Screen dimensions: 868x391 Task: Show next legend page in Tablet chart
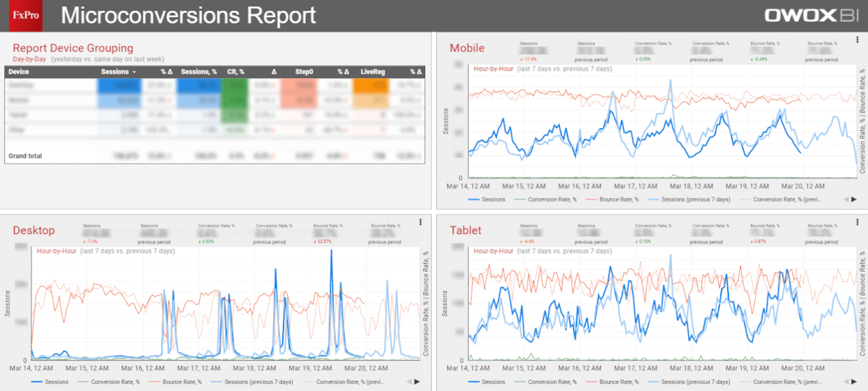(x=855, y=382)
